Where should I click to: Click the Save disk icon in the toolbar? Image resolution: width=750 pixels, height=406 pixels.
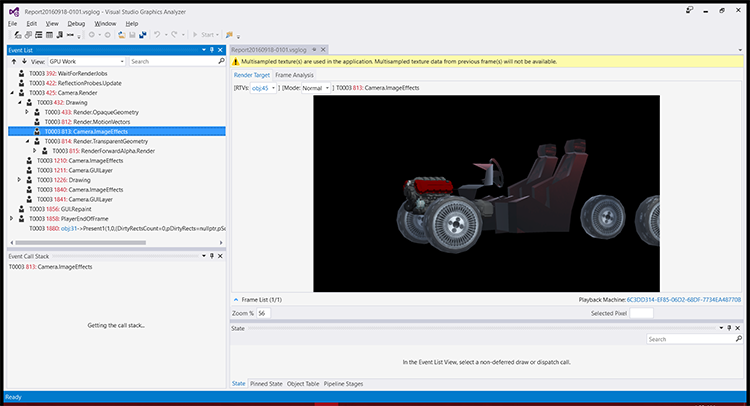[132, 35]
